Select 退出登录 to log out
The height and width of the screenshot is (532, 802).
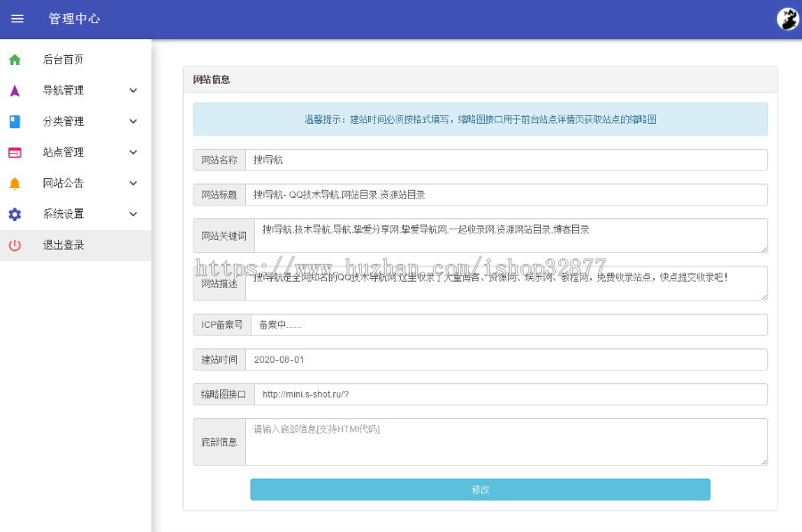pos(76,245)
